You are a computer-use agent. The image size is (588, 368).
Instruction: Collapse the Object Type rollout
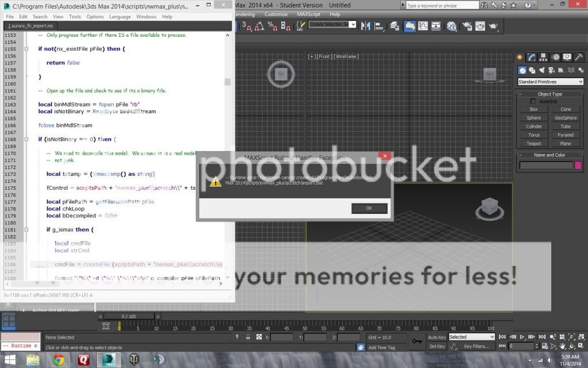point(550,94)
